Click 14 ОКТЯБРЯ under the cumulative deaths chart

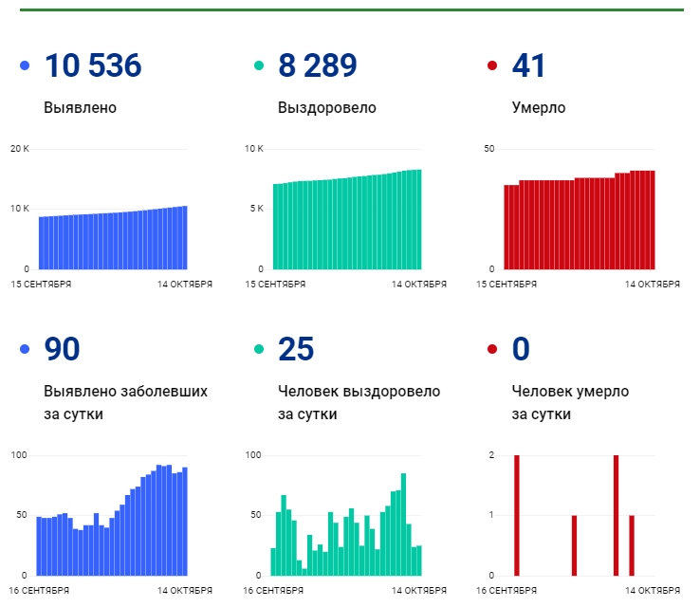point(653,285)
